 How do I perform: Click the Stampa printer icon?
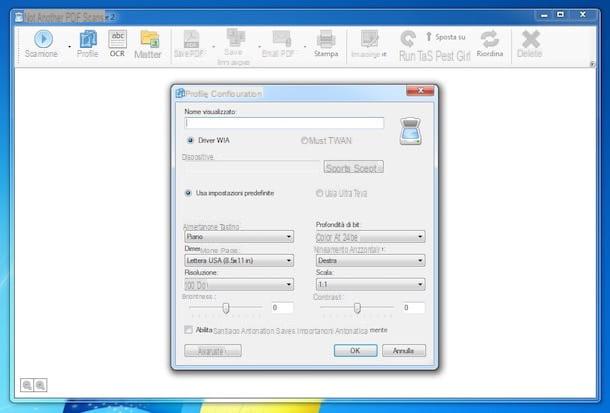(326, 39)
